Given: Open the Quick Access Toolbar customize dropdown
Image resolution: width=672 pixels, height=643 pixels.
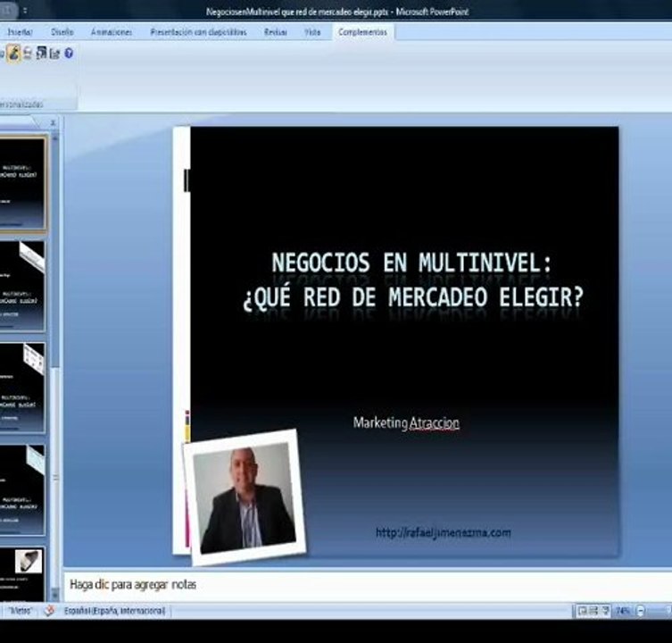Looking at the screenshot, I should [25, 11].
